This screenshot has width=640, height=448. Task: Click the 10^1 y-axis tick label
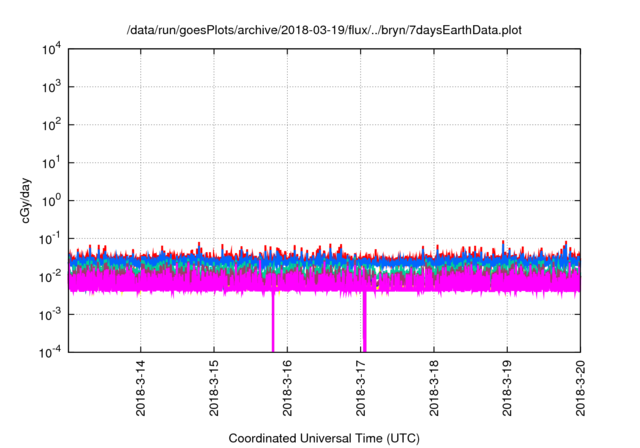[x=52, y=163]
